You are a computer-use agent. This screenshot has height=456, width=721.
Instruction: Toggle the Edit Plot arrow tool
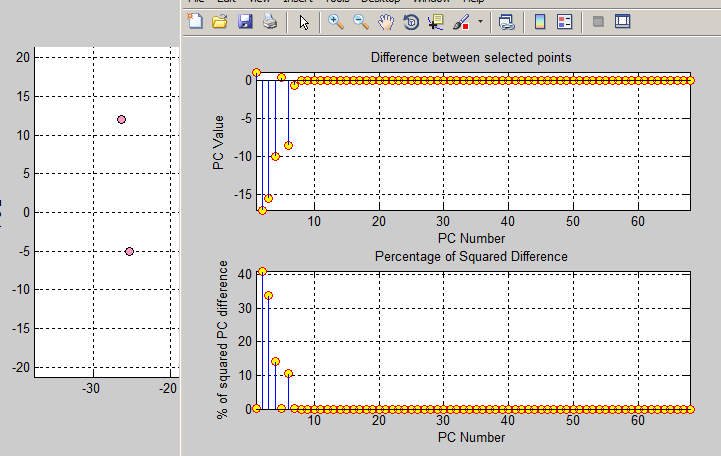[305, 21]
